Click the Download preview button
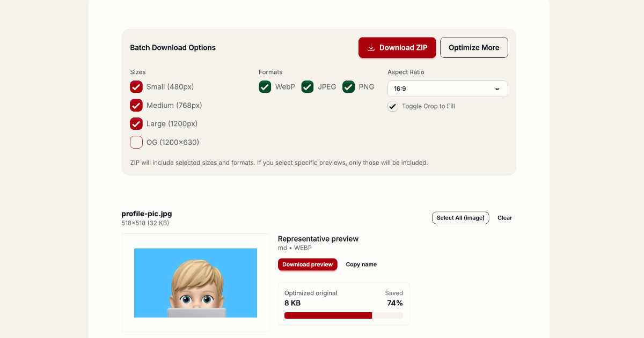Viewport: 644px width, 338px height. click(308, 264)
